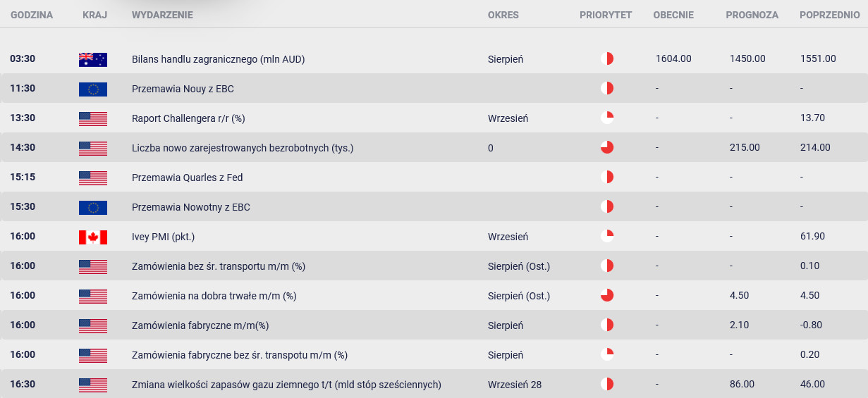Click priority pie icon for Bilans handlu zagranicznego

click(607, 58)
